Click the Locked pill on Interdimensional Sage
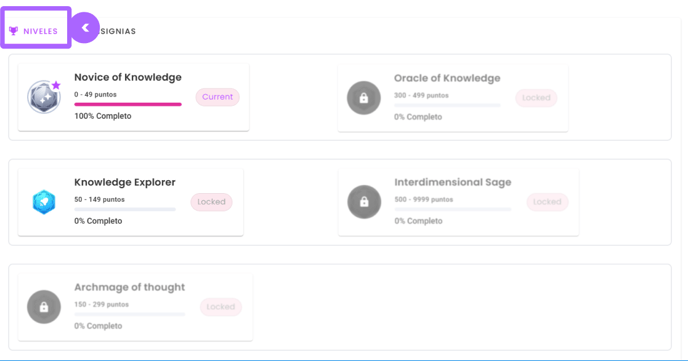Screen dimensions: 688x361 (547, 202)
